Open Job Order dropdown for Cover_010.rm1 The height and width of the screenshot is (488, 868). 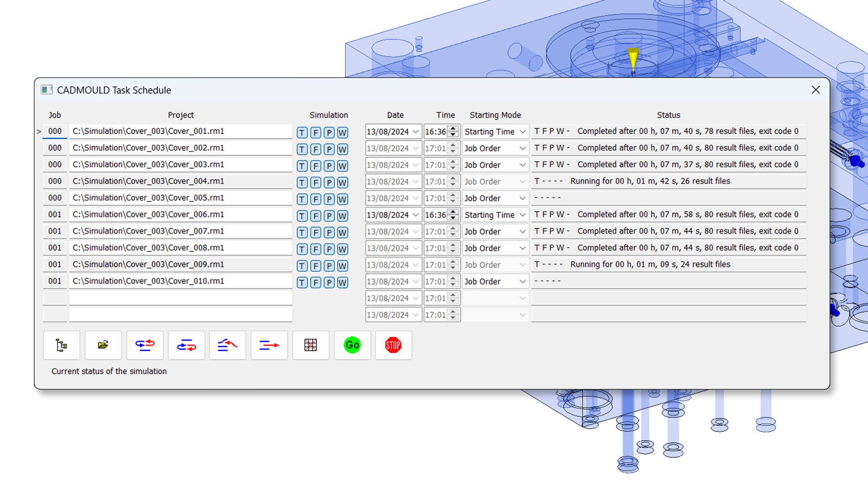coord(522,281)
